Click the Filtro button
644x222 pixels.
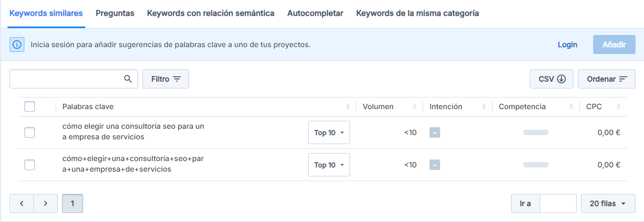tap(166, 79)
